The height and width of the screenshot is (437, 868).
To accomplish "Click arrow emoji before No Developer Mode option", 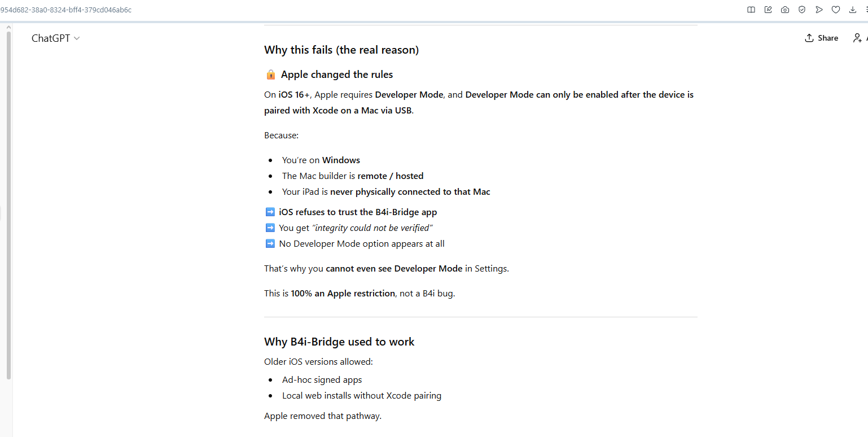I will tap(270, 244).
